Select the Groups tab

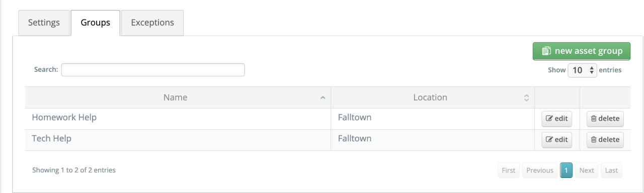[x=96, y=23]
